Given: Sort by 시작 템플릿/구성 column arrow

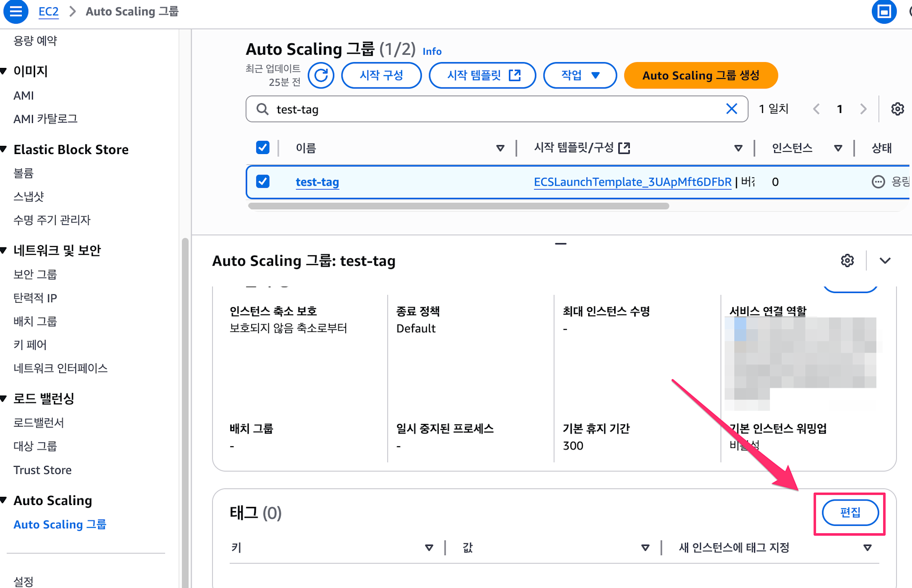Looking at the screenshot, I should 738,148.
